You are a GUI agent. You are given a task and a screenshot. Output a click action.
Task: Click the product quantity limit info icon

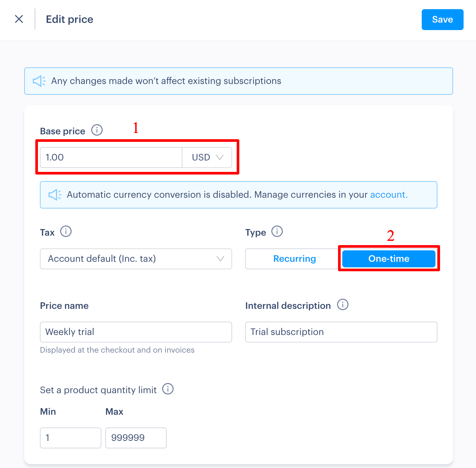(x=168, y=389)
